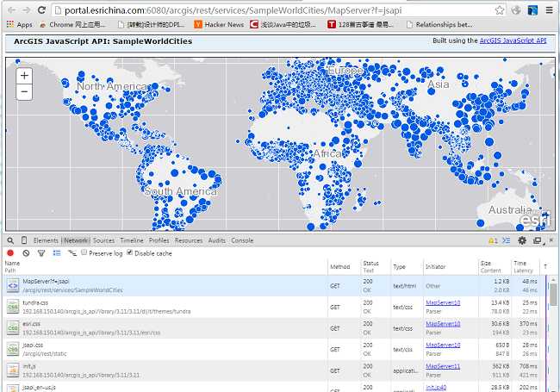Open the MapServer:11 initiator link for init.js
This screenshot has width=560, height=392.
[x=443, y=366]
